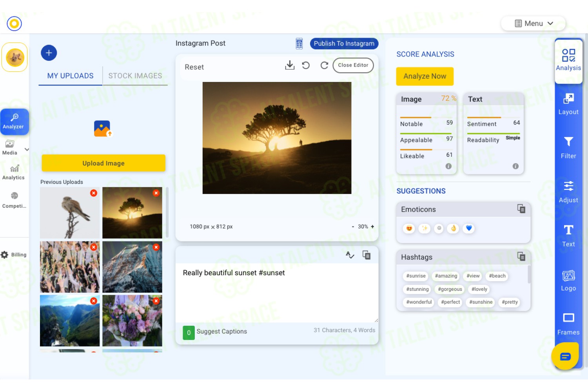Click the mobile preview icon

click(x=299, y=44)
